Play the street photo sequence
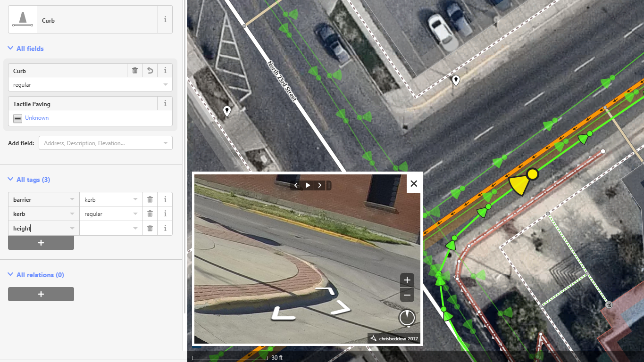 (x=308, y=185)
